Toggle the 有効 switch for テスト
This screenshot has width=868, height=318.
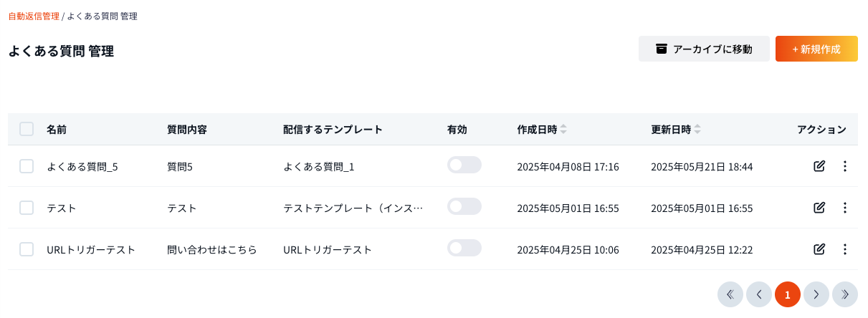(x=464, y=207)
